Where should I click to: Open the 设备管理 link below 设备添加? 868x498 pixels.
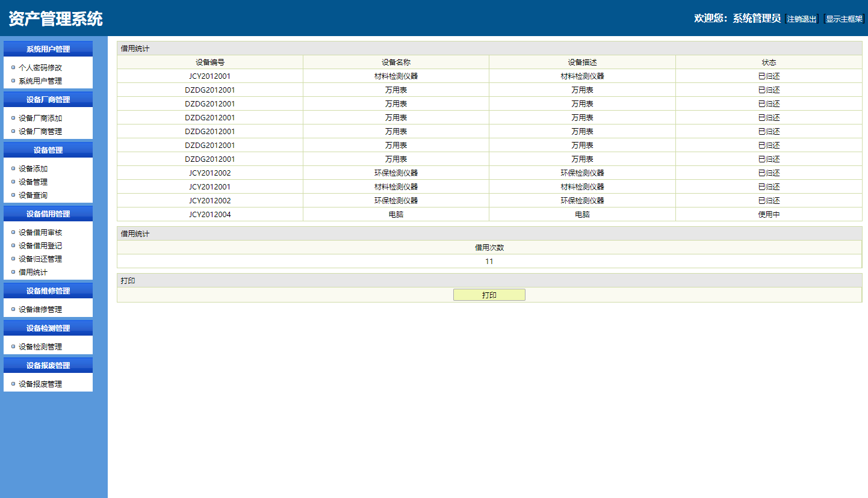tap(33, 182)
